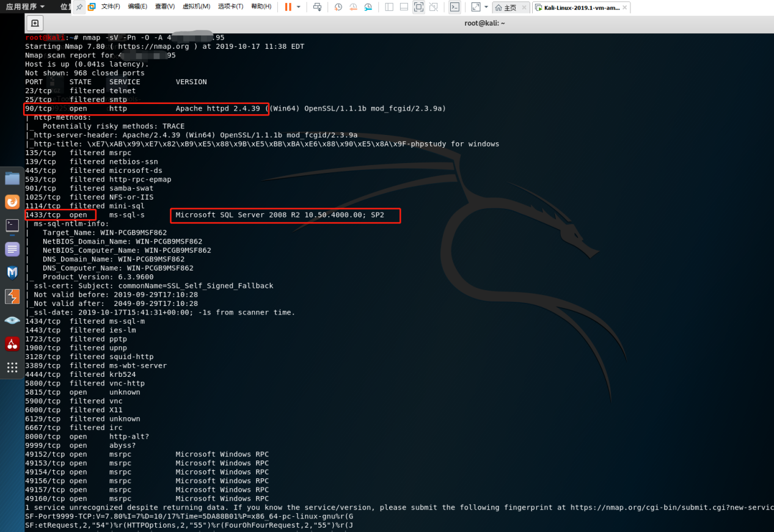The width and height of the screenshot is (774, 532).
Task: Pause the virtual machine with orange pause icon
Action: click(288, 7)
